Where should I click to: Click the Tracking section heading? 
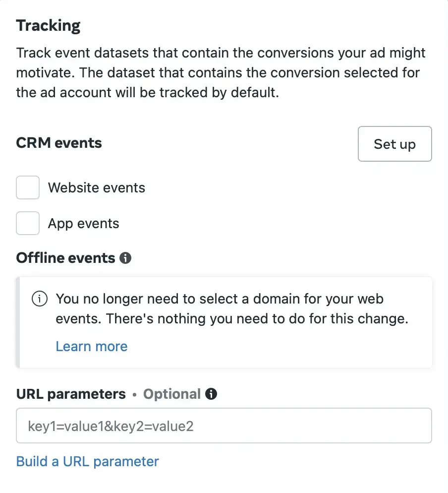click(49, 26)
